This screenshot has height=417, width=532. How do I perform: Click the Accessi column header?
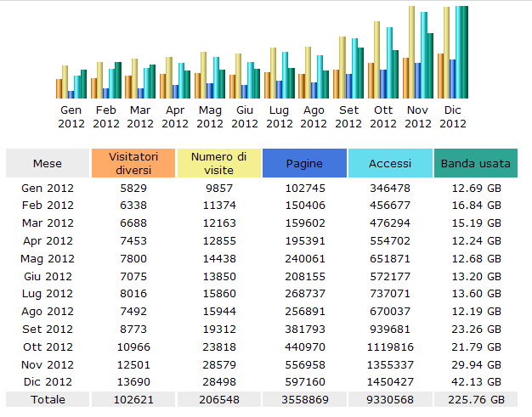[391, 163]
